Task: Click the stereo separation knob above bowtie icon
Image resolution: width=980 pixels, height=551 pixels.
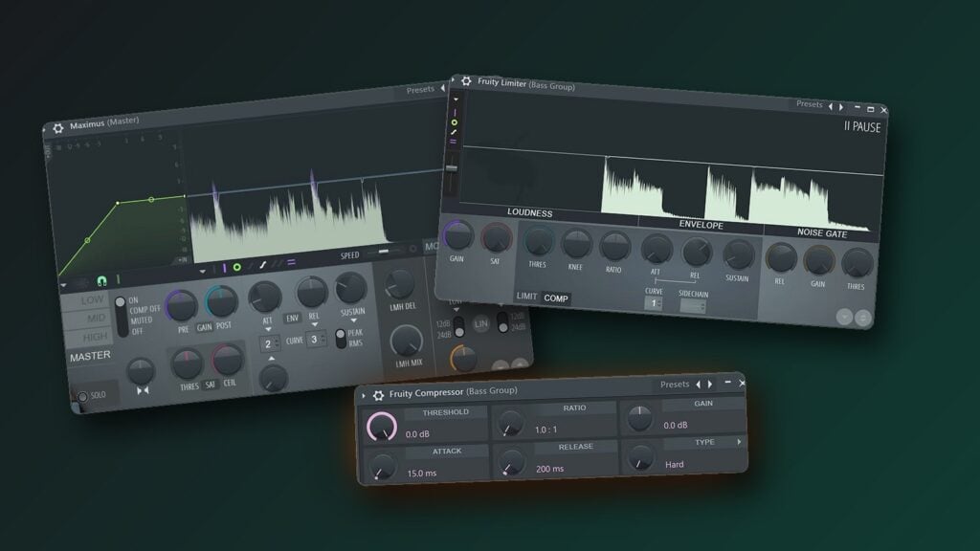Action: [141, 370]
